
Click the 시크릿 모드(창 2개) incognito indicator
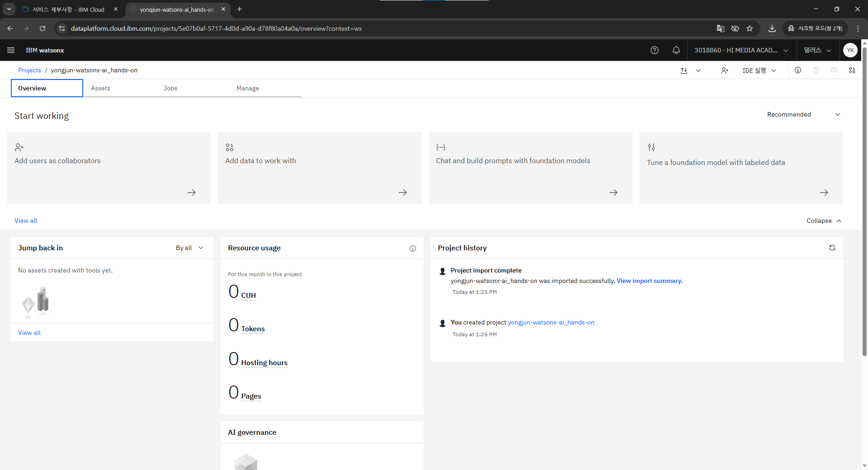tap(815, 28)
